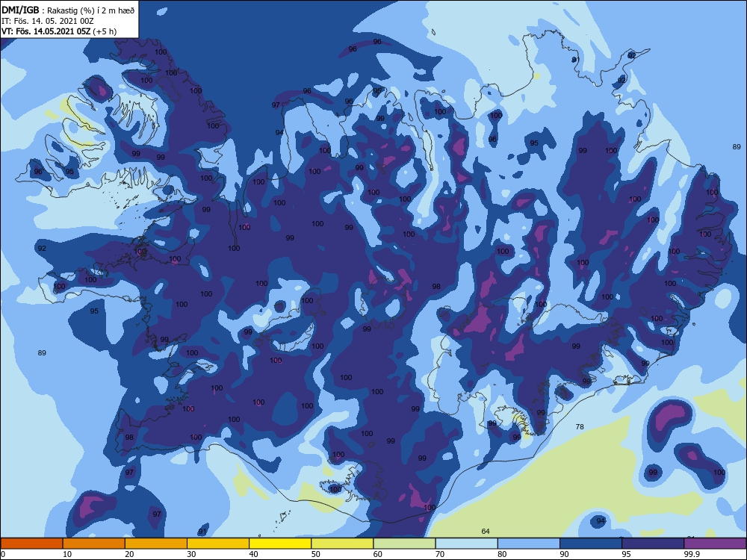Click the 'DMI/IGB : Rakastig (%) í 2 m hæð' title
The width and height of the screenshot is (747, 560).
[x=68, y=10]
